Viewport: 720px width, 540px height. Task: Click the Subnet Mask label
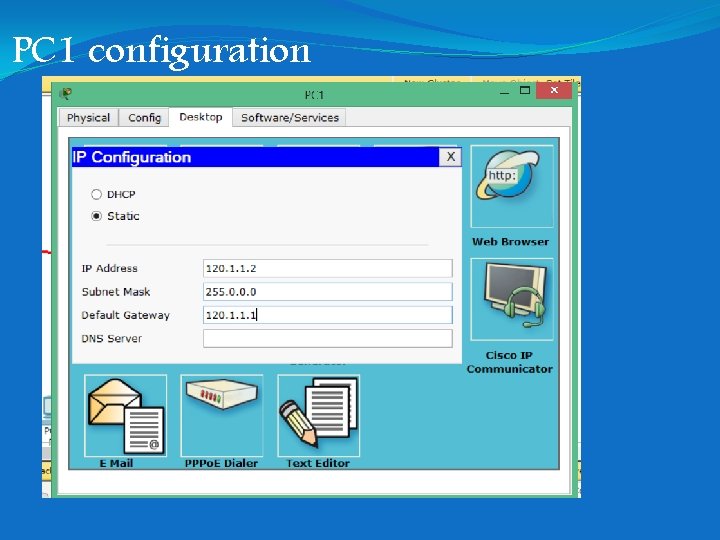pos(116,292)
